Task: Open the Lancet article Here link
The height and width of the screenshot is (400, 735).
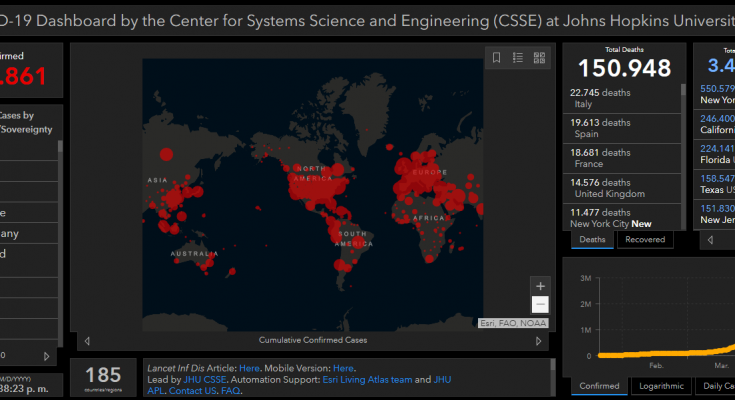Action: [x=249, y=368]
